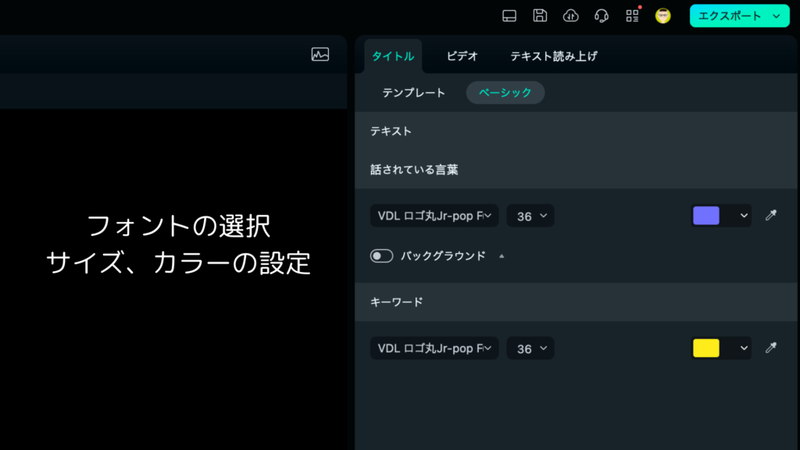Open font dropdown under 話されている言葉
Image resolution: width=800 pixels, height=450 pixels.
point(434,216)
